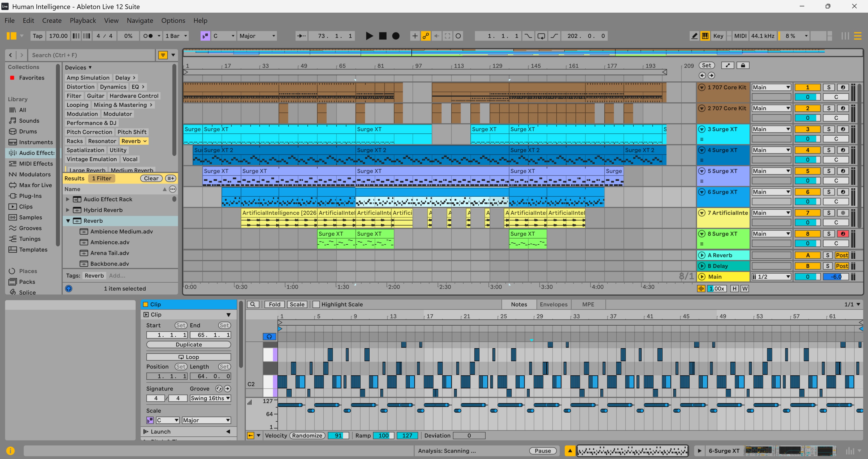
Task: Switch to the Envelopes tab
Action: (553, 304)
